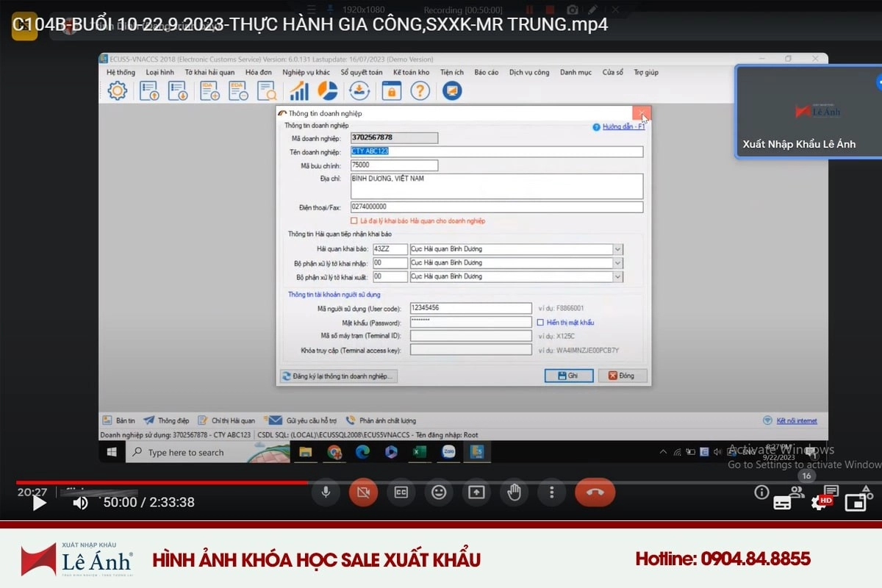882x588 pixels.
Task: Open the 'Hướng dẫn - F1' help link
Action: click(623, 126)
